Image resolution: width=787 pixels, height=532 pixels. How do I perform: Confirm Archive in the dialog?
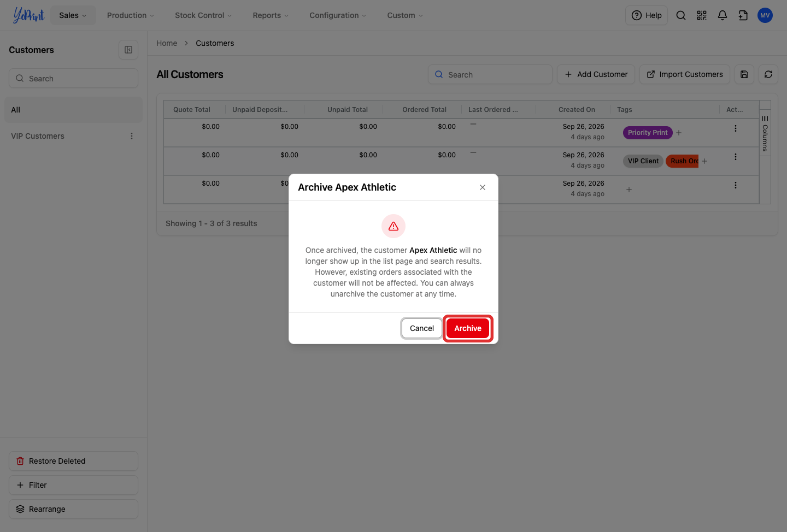468,328
